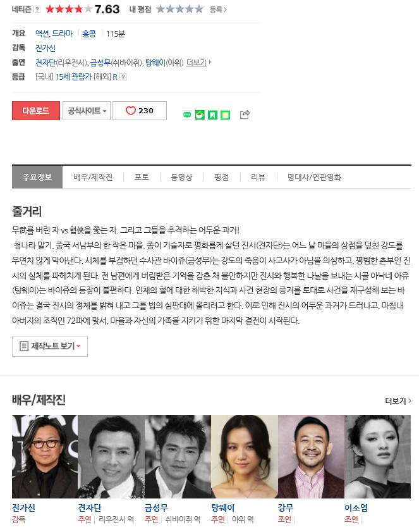419x532 pixels.
Task: Open 더보기 link beside 배우/제작진 heading
Action: click(398, 401)
